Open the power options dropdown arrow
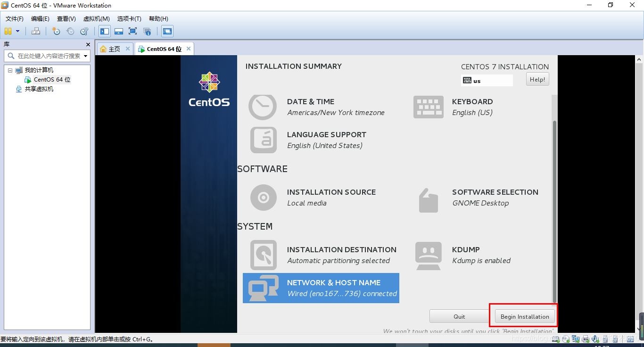This screenshot has width=644, height=347. (18, 31)
